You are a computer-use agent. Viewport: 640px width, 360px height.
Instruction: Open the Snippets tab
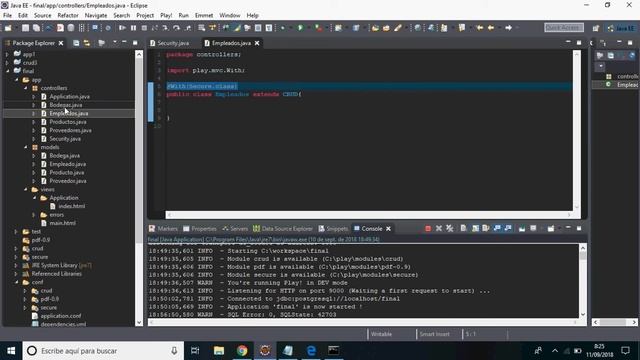click(x=333, y=229)
